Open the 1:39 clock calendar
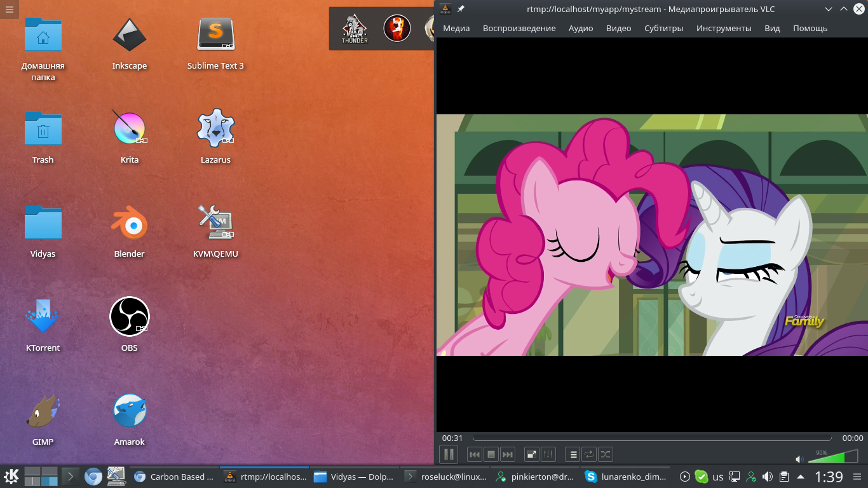The image size is (868, 488). click(829, 477)
